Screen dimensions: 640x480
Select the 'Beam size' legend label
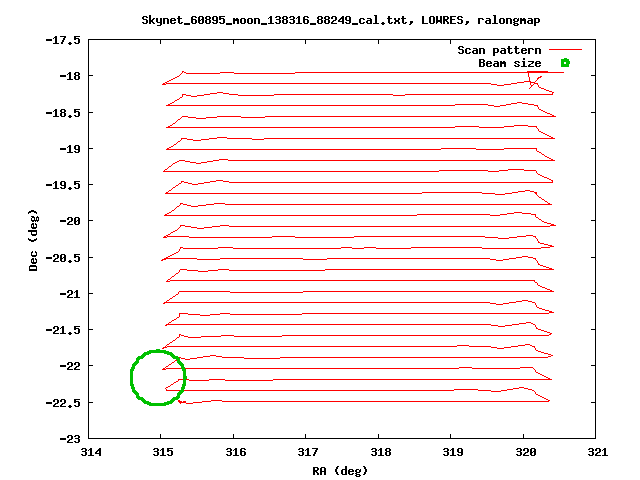point(510,63)
